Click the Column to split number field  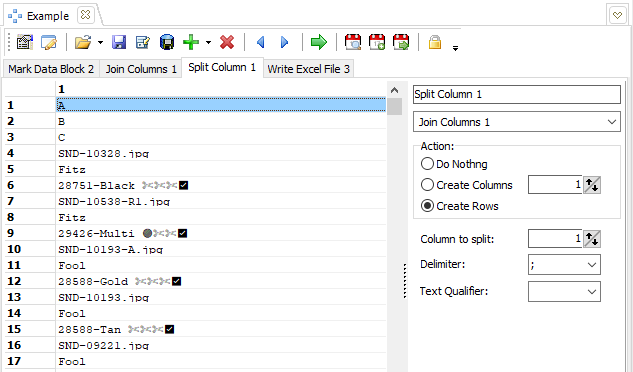pyautogui.click(x=555, y=239)
